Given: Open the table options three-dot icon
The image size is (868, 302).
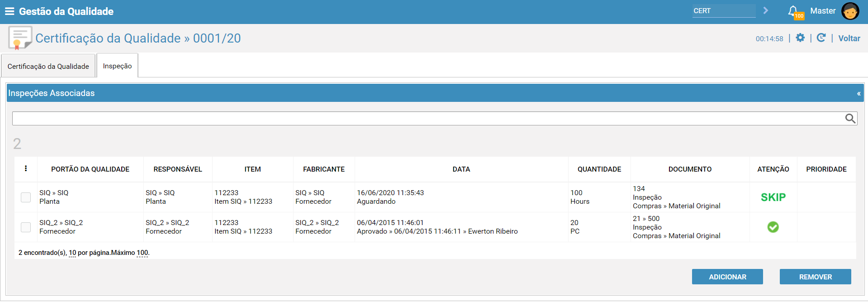Looking at the screenshot, I should (26, 168).
